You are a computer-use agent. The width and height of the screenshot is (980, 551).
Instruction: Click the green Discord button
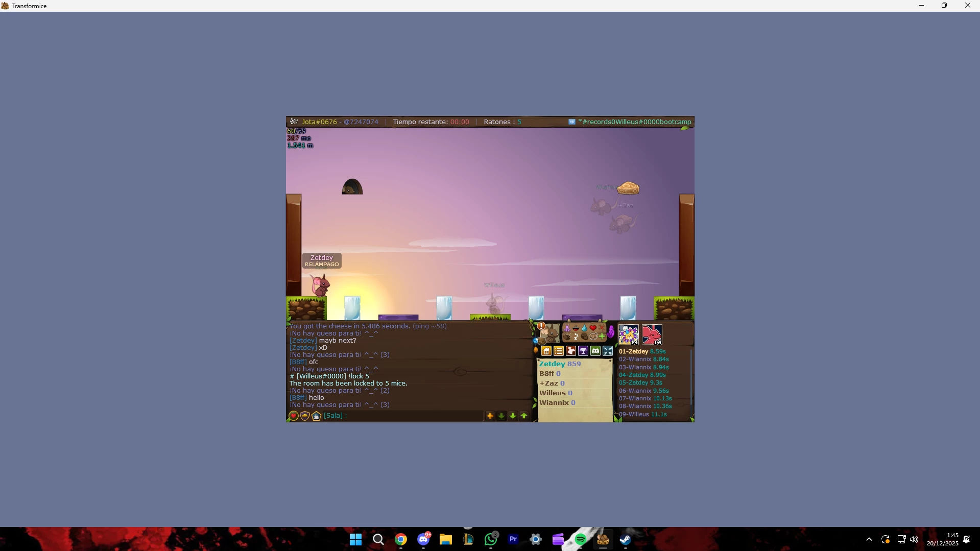(x=595, y=351)
